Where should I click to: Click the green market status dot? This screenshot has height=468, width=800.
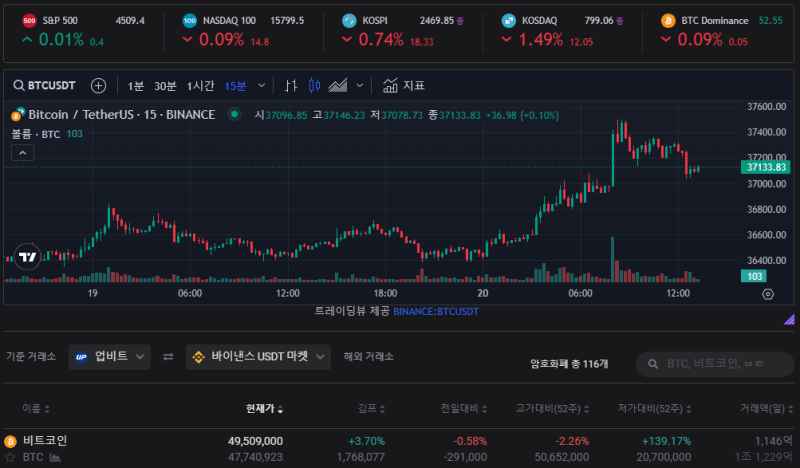(234, 114)
